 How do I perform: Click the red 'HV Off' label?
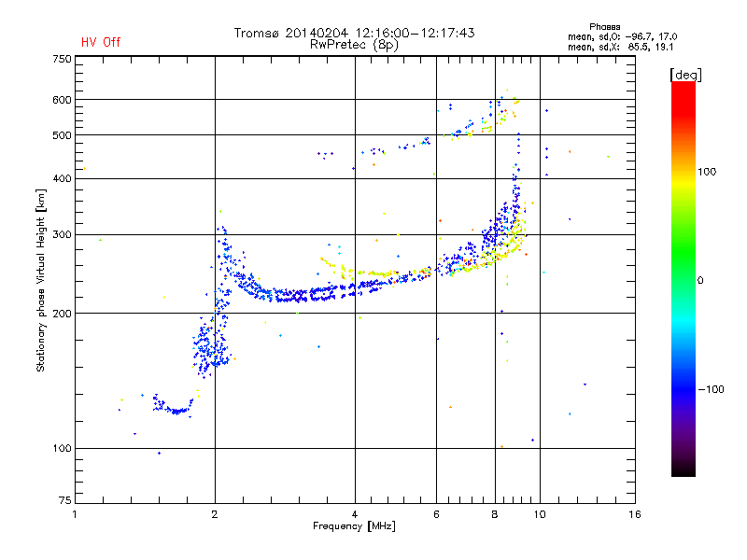[x=101, y=42]
